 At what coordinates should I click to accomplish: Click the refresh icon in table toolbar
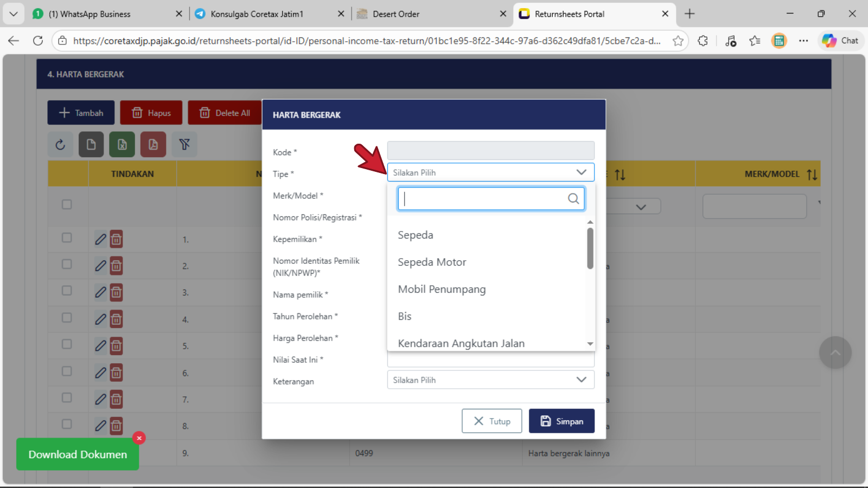tap(60, 144)
